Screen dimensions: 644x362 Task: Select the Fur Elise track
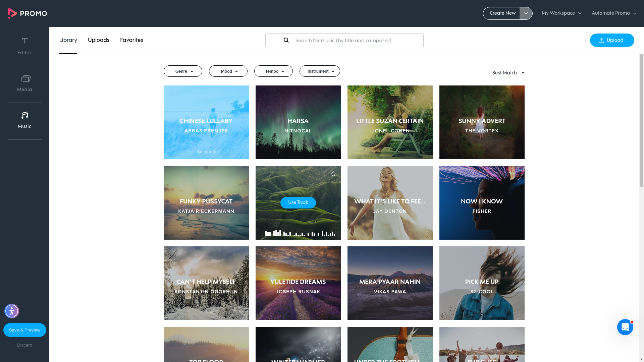(x=482, y=345)
